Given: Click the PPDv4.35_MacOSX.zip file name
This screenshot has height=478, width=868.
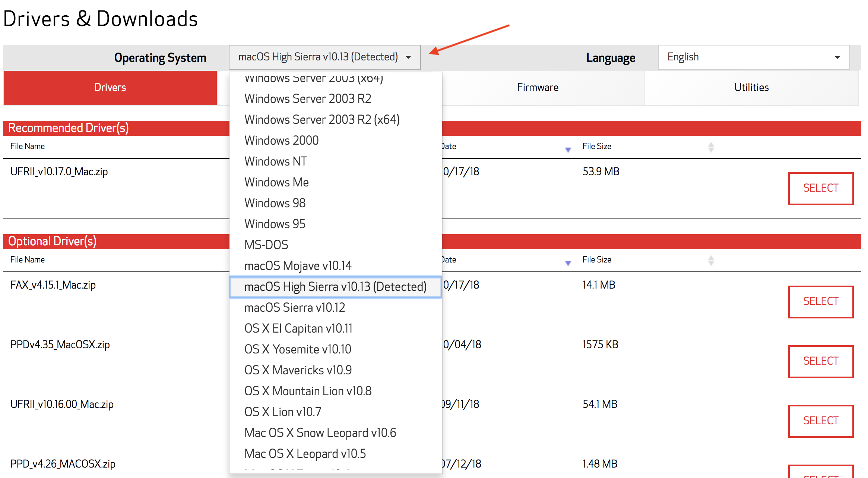Looking at the screenshot, I should (x=60, y=345).
